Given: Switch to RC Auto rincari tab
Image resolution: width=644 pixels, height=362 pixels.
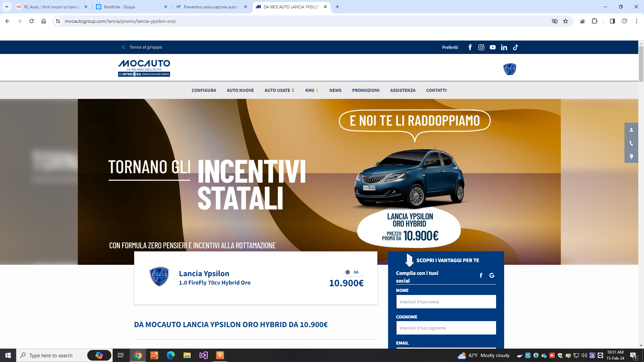Looking at the screenshot, I should point(52,7).
